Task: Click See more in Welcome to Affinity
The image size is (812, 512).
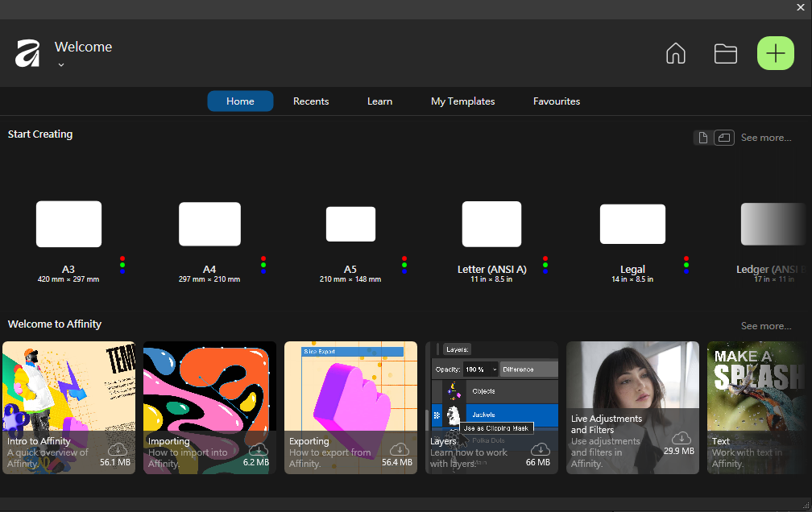Action: [765, 326]
